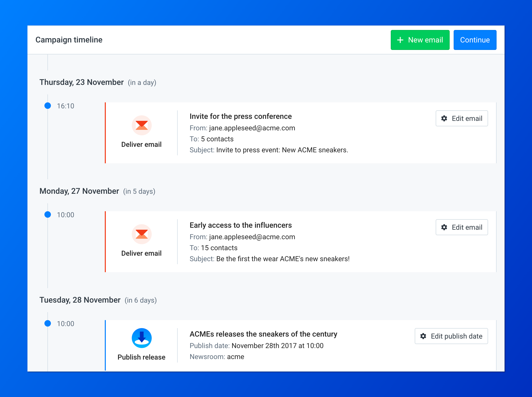Click gear icon in Edit publish date

[423, 336]
